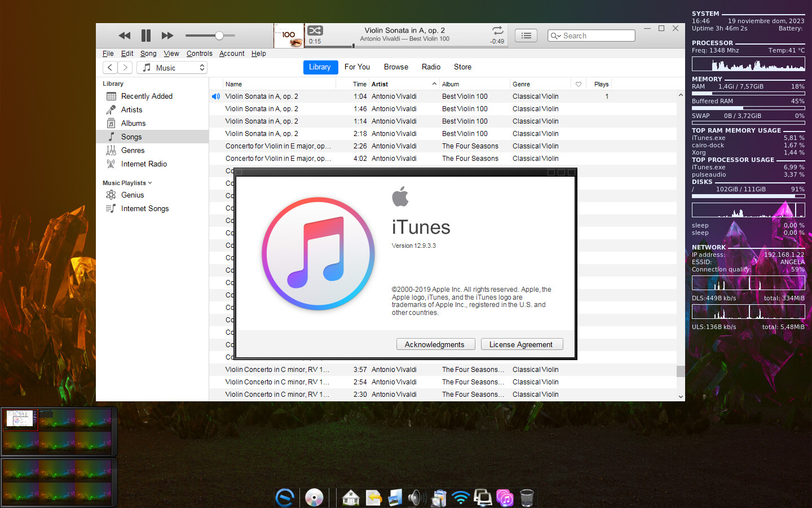The width and height of the screenshot is (812, 508).
Task: Open the Music media picker dropdown
Action: (x=172, y=68)
